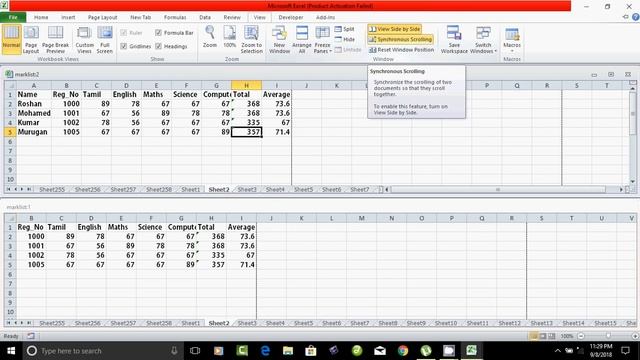Open Task View on taskbar
The height and width of the screenshot is (360, 640).
pos(195,351)
